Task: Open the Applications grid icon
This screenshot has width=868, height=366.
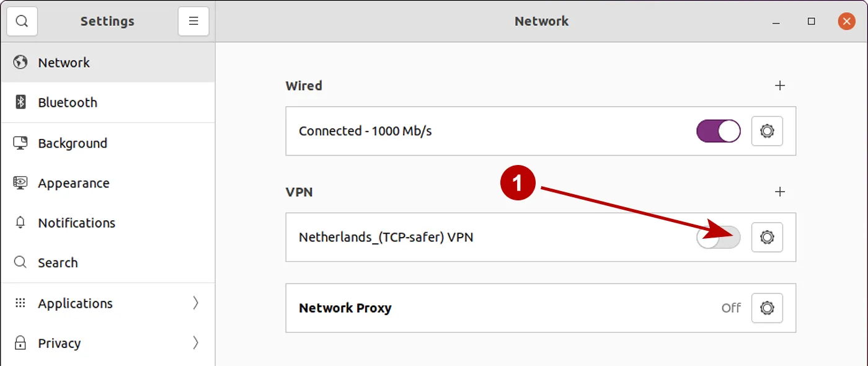Action: [x=20, y=303]
